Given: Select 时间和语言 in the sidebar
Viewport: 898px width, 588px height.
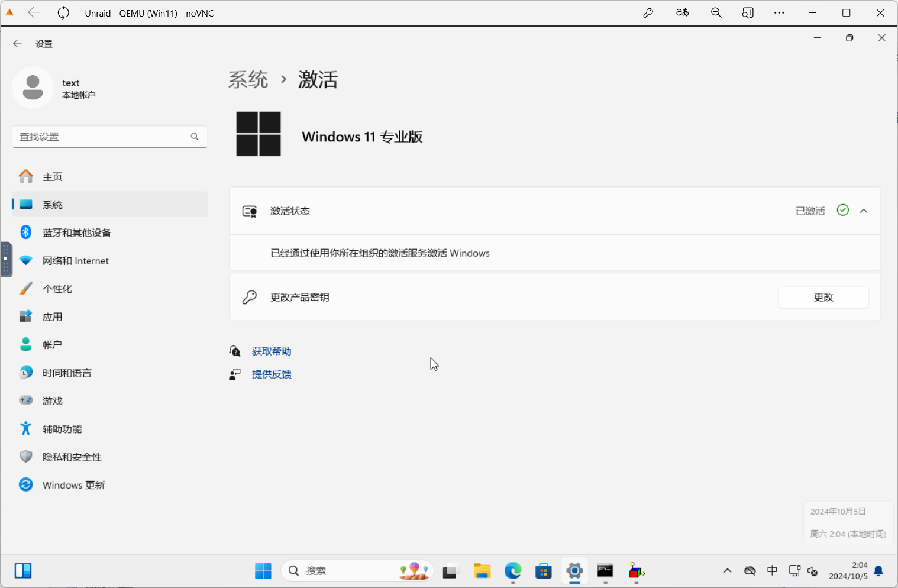Looking at the screenshot, I should pyautogui.click(x=67, y=373).
